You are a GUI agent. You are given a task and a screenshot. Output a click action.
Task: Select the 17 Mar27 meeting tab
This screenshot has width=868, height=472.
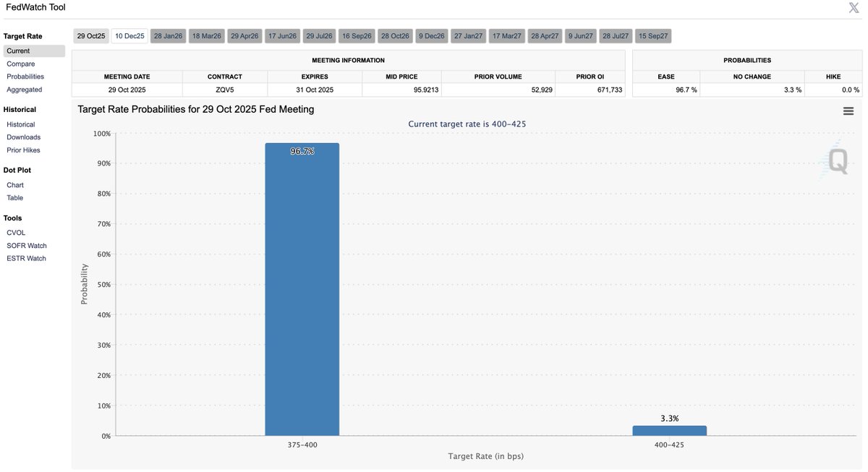507,35
